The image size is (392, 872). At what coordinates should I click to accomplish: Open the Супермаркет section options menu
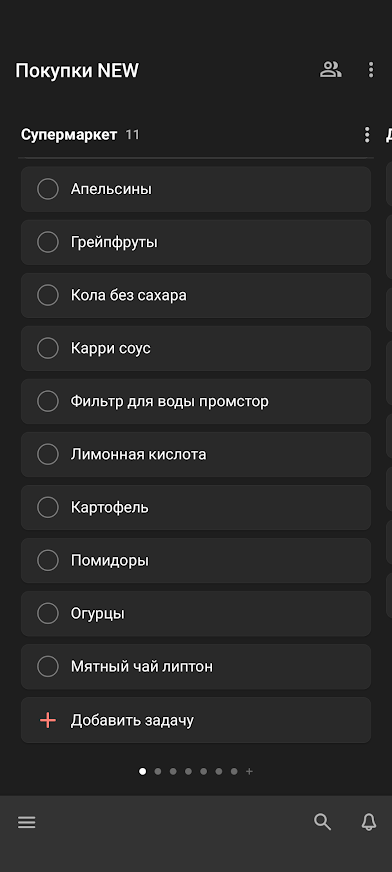[x=366, y=135]
